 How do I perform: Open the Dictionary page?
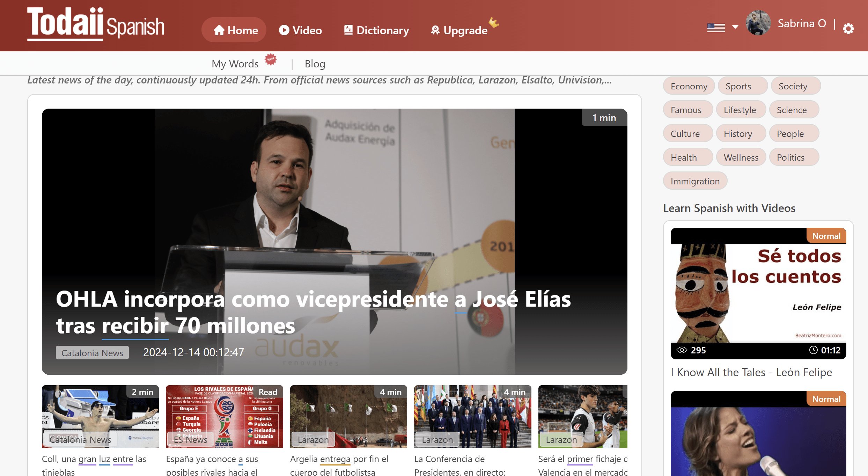[x=376, y=30]
